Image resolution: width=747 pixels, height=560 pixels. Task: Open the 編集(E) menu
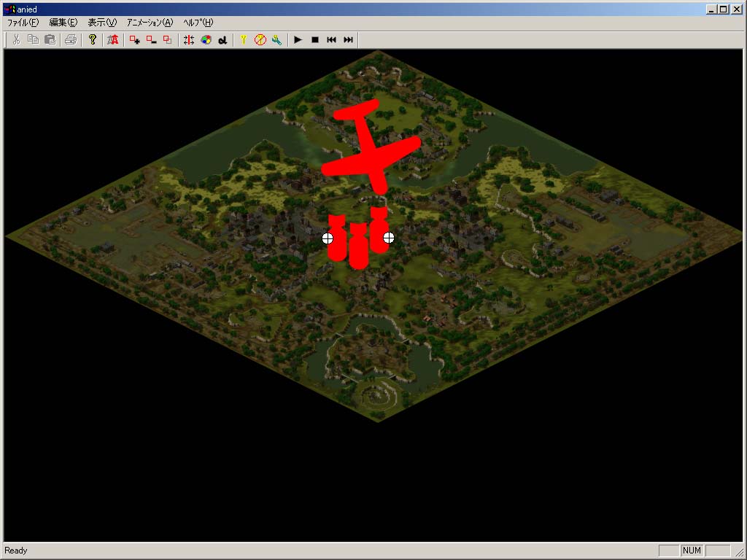[x=63, y=23]
